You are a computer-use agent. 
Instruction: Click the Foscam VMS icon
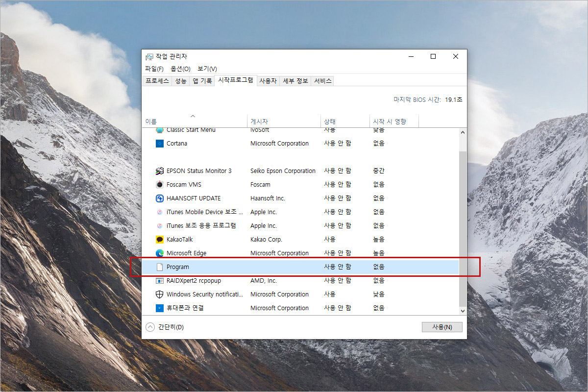(x=159, y=185)
